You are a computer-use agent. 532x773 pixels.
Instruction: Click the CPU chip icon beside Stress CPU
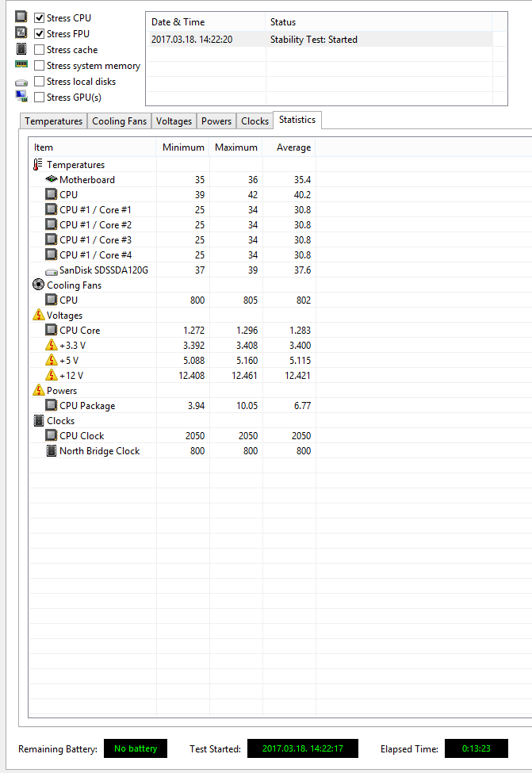21,17
